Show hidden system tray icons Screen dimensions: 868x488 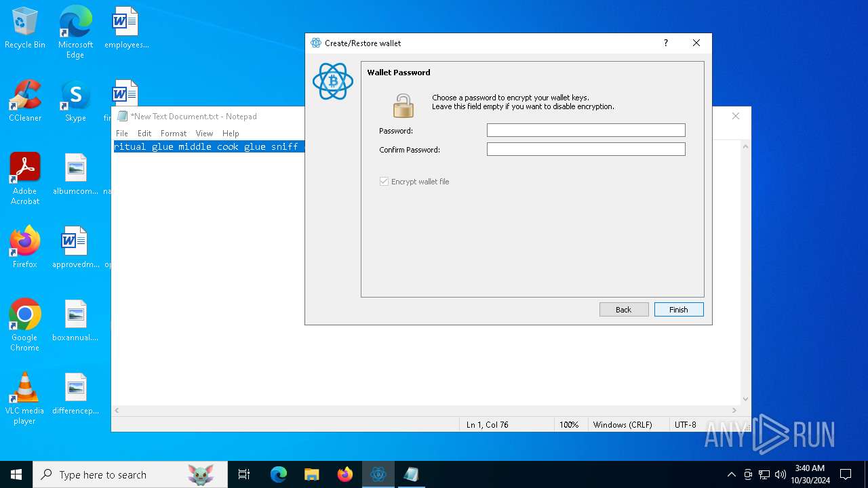tap(731, 474)
